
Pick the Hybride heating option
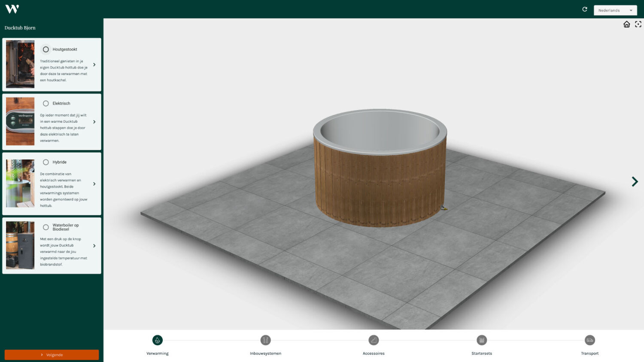click(46, 162)
